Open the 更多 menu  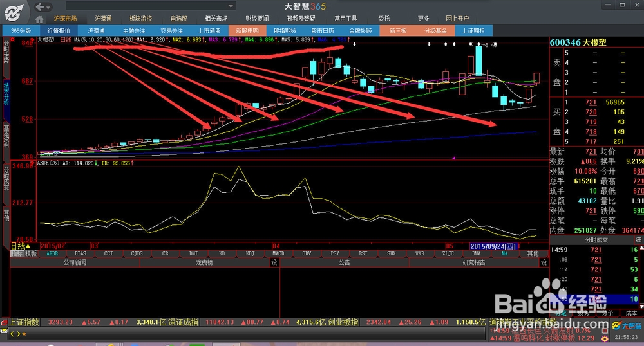[x=424, y=19]
